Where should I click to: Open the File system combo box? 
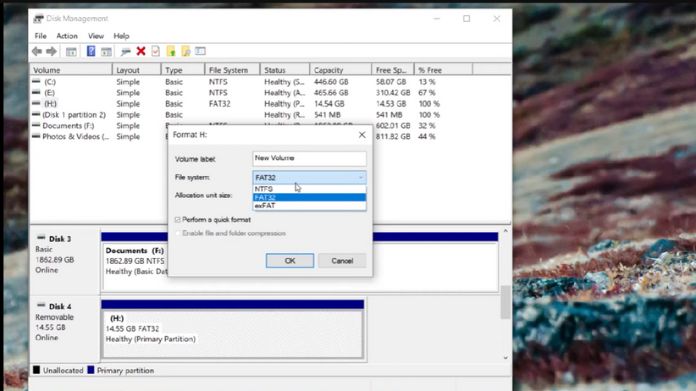tap(309, 178)
